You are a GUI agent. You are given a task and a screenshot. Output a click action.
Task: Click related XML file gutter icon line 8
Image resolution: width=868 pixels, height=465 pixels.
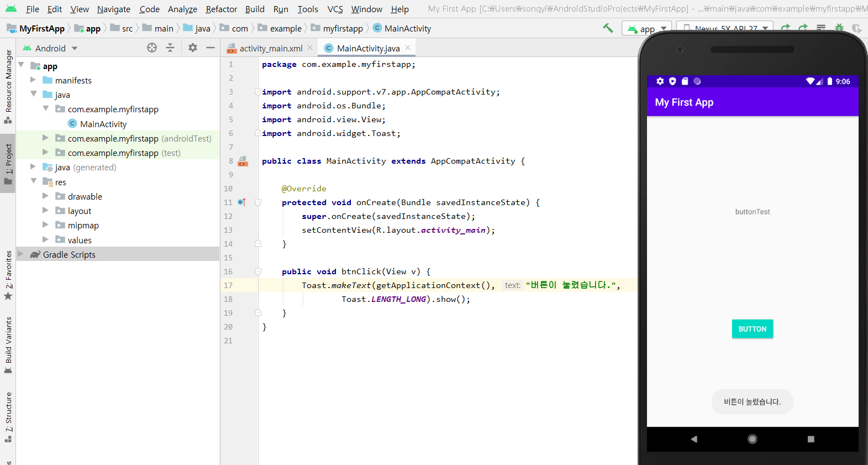[243, 161]
